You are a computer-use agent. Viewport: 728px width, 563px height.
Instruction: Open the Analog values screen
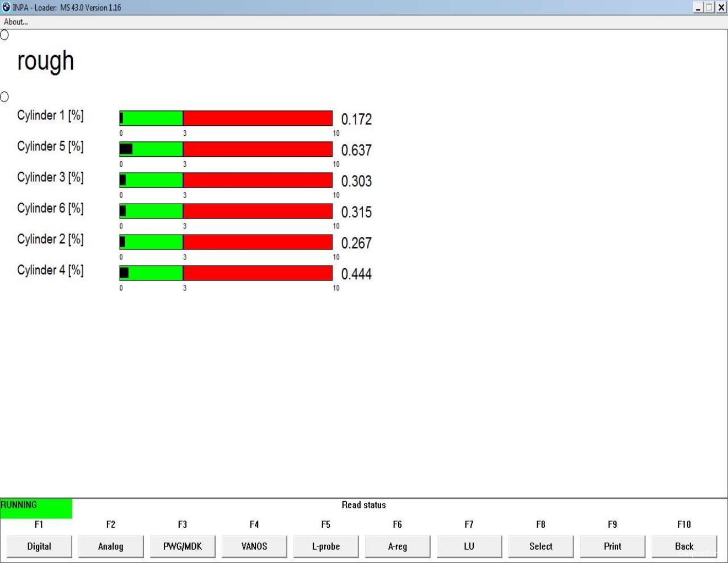pyautogui.click(x=110, y=546)
